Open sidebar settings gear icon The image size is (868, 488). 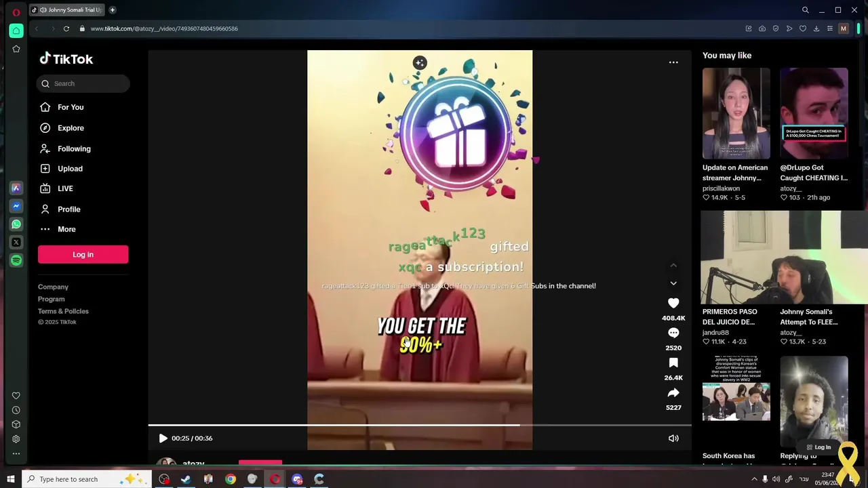pyautogui.click(x=16, y=439)
